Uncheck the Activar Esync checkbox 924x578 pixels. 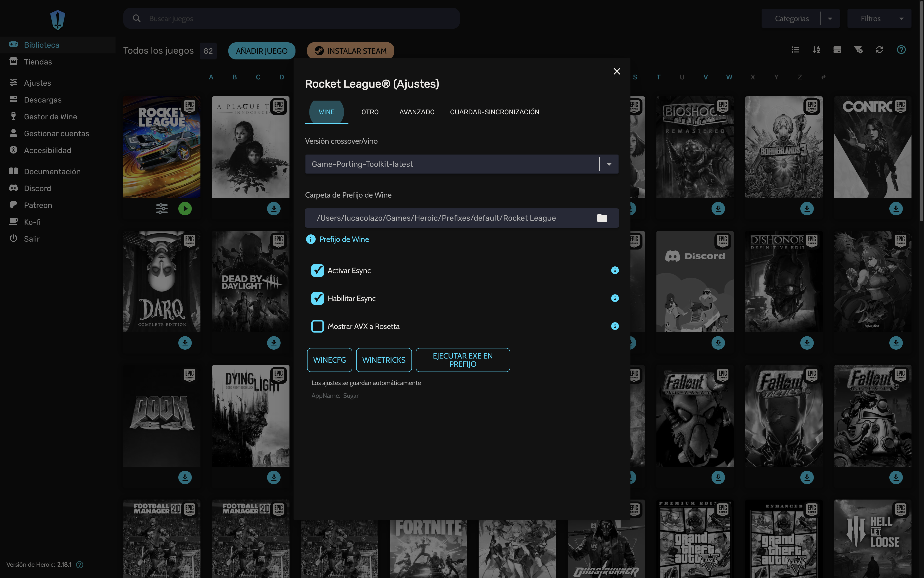pyautogui.click(x=317, y=271)
